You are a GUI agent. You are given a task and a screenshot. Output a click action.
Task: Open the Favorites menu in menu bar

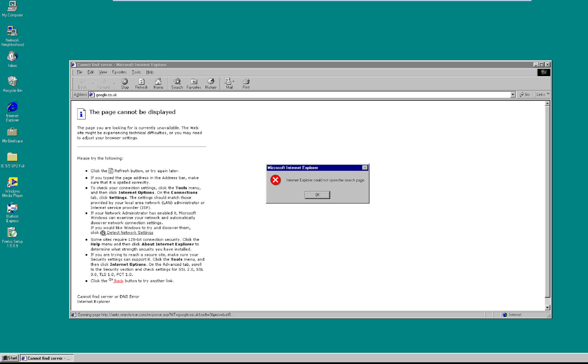tap(119, 72)
